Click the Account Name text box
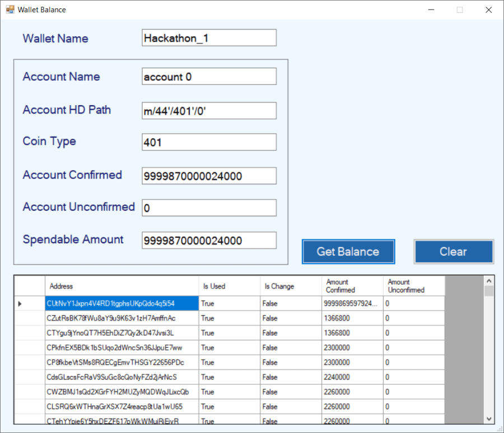Image resolution: width=504 pixels, height=433 pixels. [x=208, y=76]
